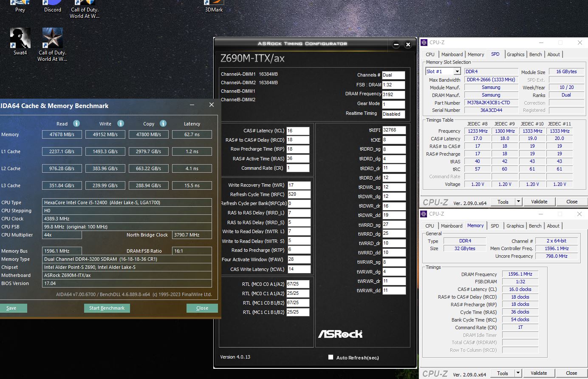Click the Memory Read value 47678 MB/s
588x379 pixels.
click(x=62, y=134)
